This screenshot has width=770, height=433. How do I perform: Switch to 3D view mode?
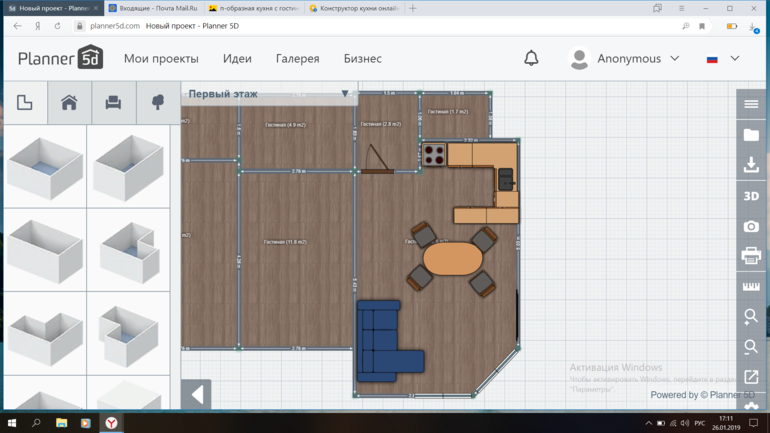[751, 196]
